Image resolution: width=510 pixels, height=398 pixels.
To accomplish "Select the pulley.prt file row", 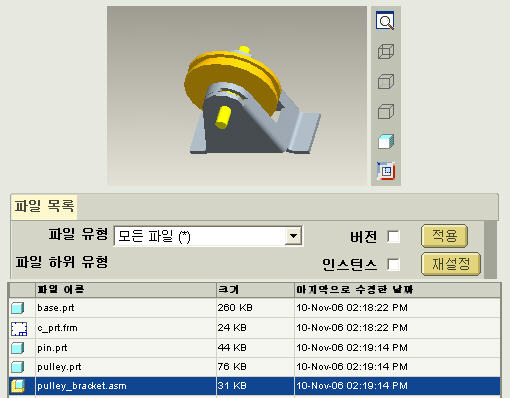I will click(x=255, y=367).
